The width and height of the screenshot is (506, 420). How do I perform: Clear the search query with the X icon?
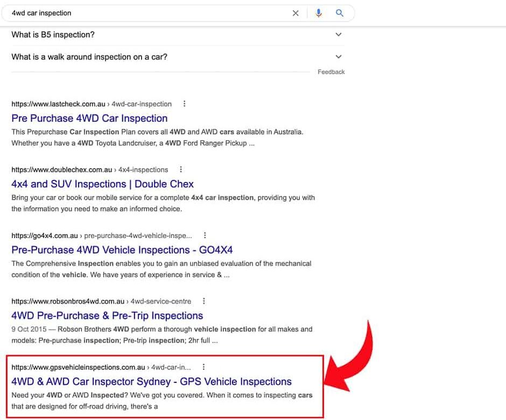coord(296,13)
